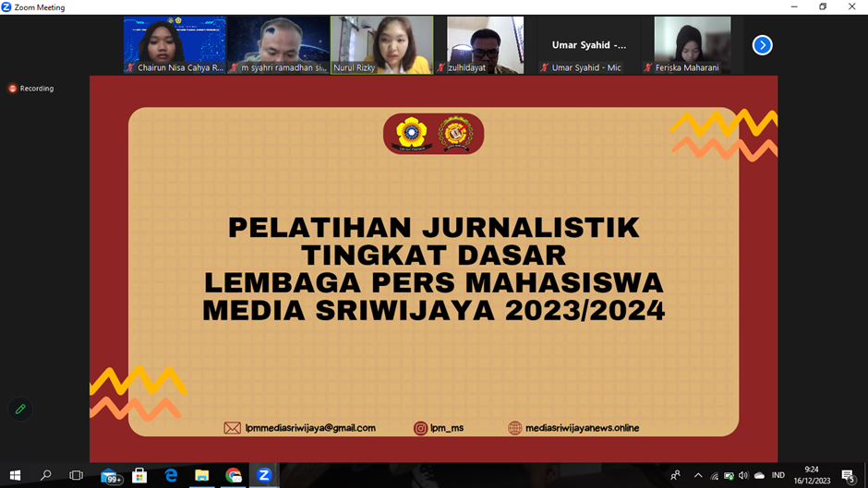Launch Microsoft Store from taskbar
The width and height of the screenshot is (868, 488).
click(x=139, y=475)
